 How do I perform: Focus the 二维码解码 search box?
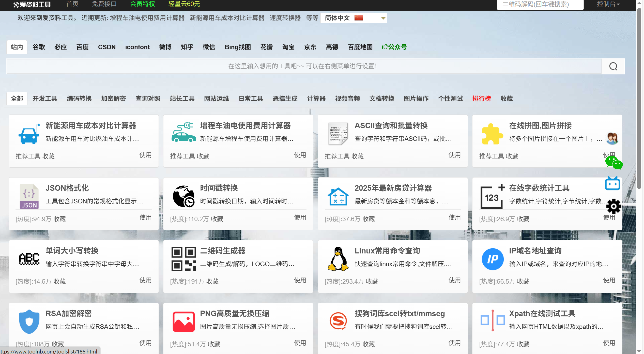[540, 4]
